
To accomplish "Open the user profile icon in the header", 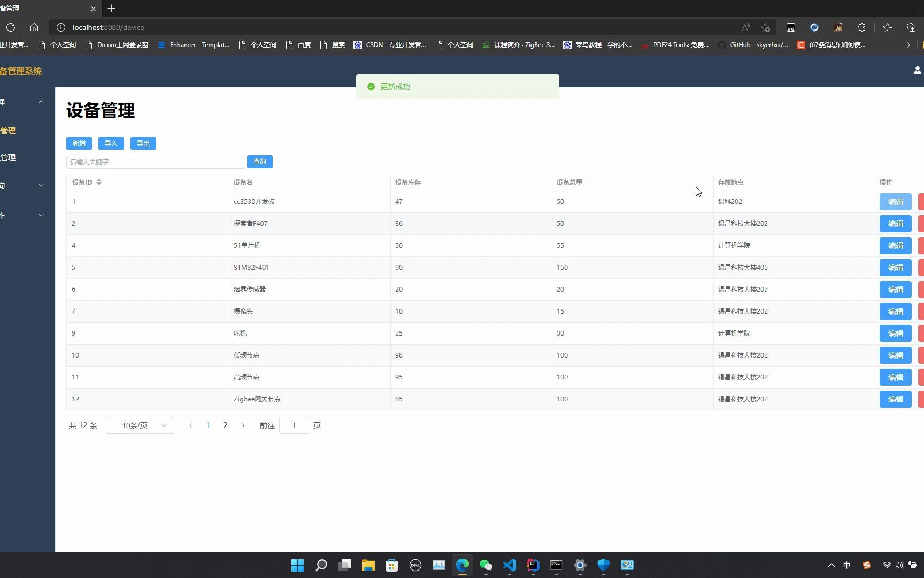I will 918,70.
